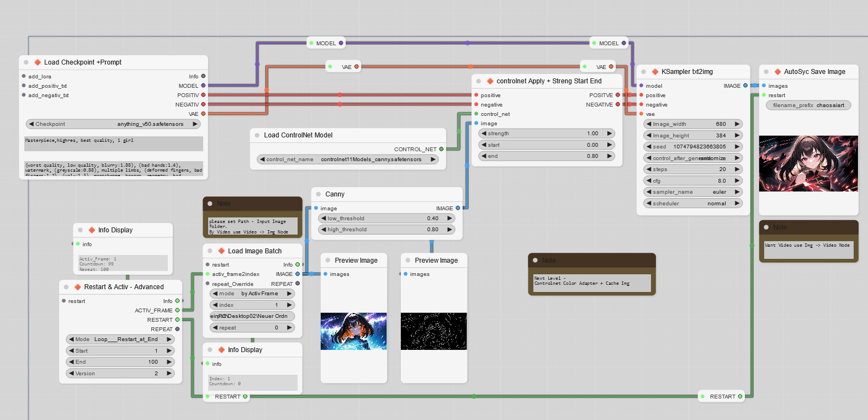868x420 pixels.
Task: Click the images input port on AutoSyc Save Image
Action: click(764, 86)
